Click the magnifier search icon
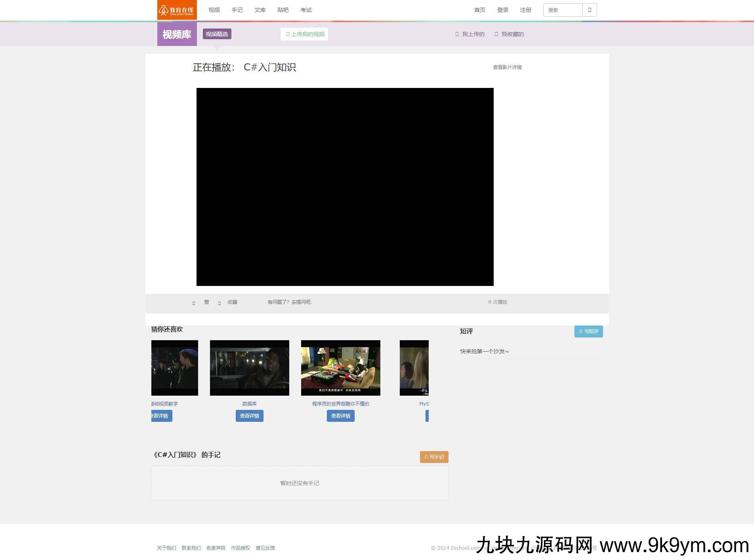The image size is (754, 560). click(x=590, y=10)
